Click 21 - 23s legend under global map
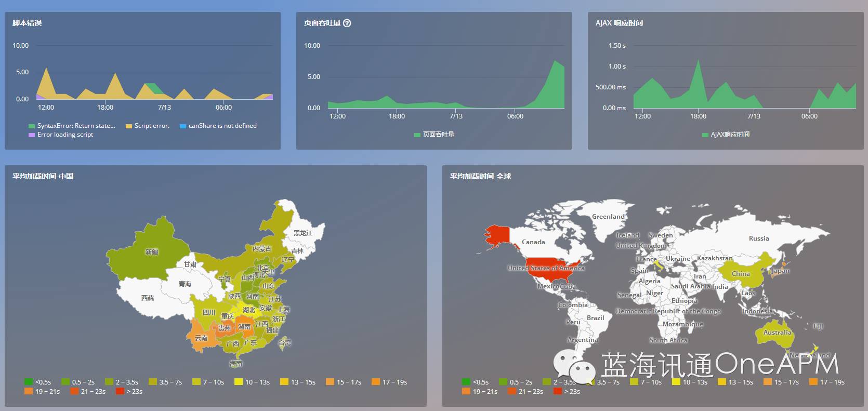Viewport: 868px width, 411px height. tap(525, 391)
